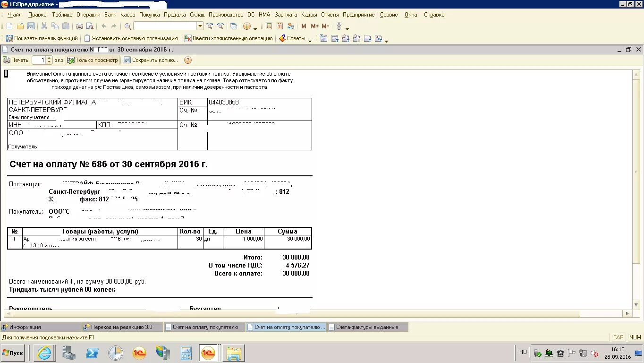Click the Печать button in the document toolbar
This screenshot has width=644, height=363.
coord(16,60)
